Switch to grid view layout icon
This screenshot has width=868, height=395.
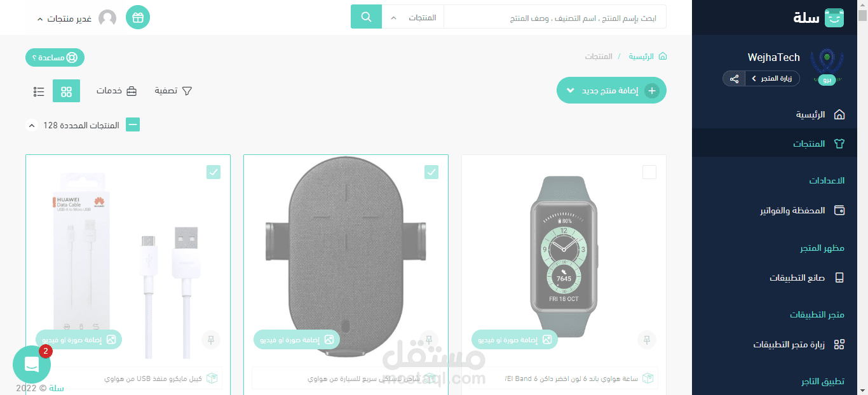66,91
